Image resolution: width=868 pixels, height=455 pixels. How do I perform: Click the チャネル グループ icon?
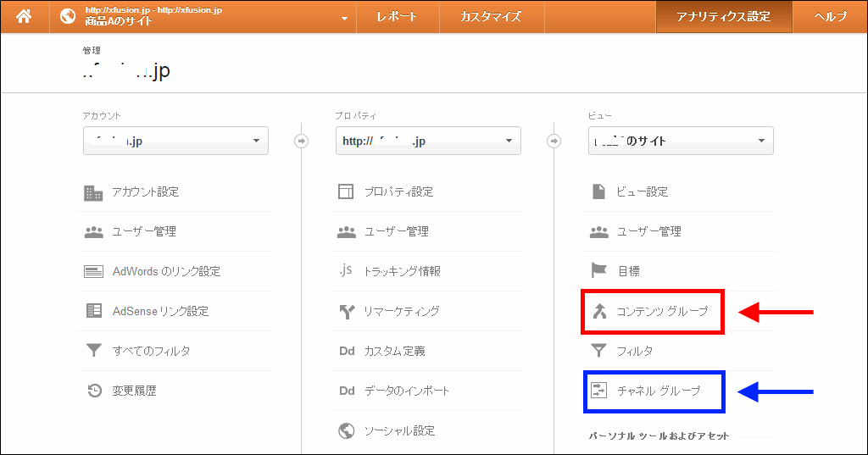[x=599, y=391]
